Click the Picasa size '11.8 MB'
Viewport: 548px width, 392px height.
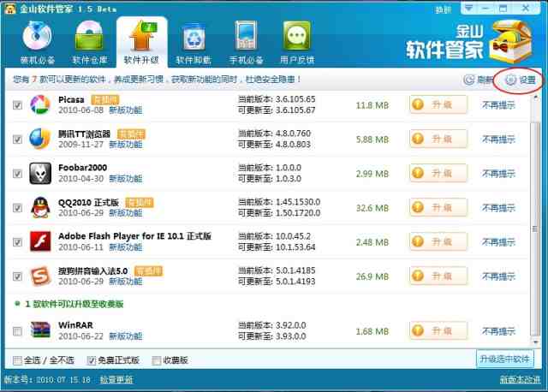(x=372, y=105)
